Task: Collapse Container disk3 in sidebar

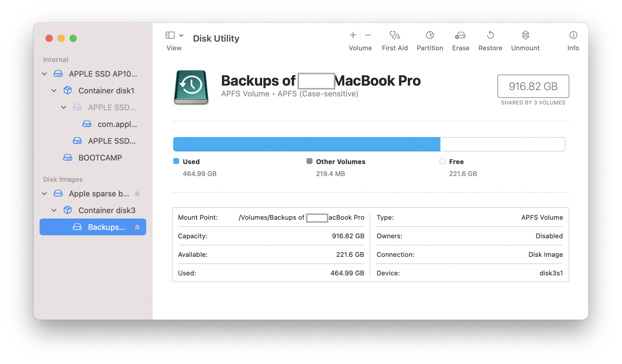Action: tap(54, 210)
